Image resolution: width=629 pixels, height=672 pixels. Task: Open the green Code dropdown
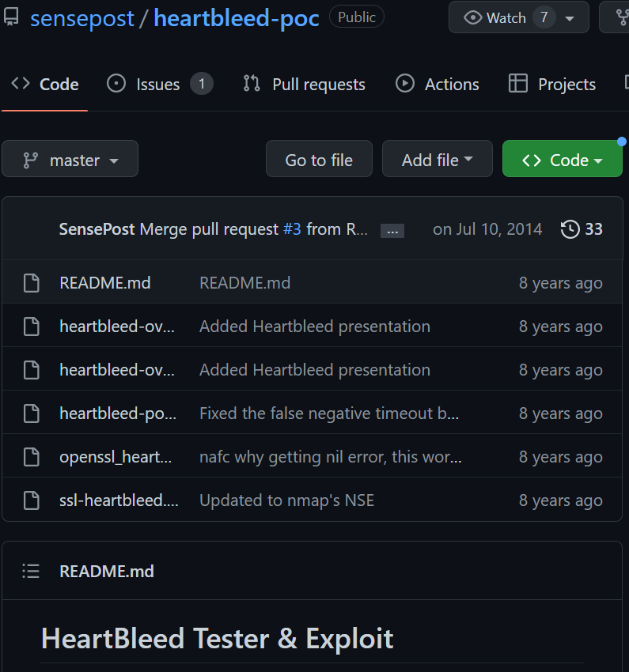562,159
